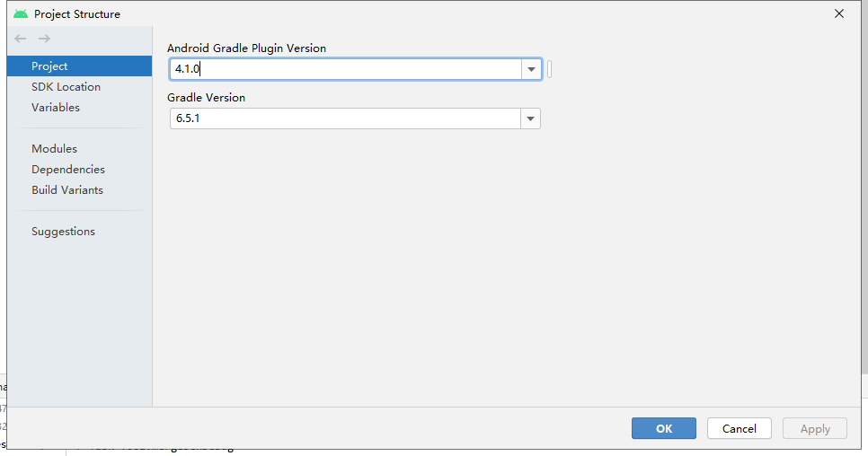Viewport: 868px width, 456px height.
Task: Open the Modules section
Action: [x=54, y=149]
